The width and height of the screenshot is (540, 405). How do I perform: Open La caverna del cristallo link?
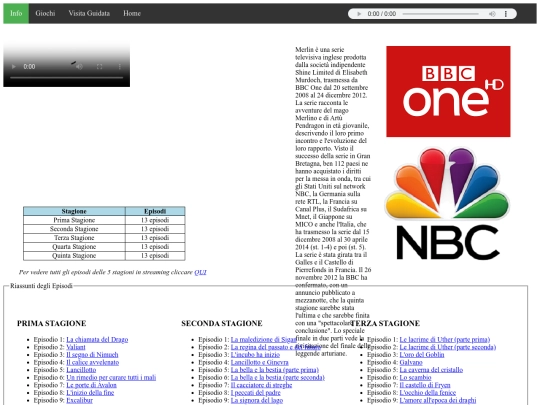pyautogui.click(x=431, y=370)
